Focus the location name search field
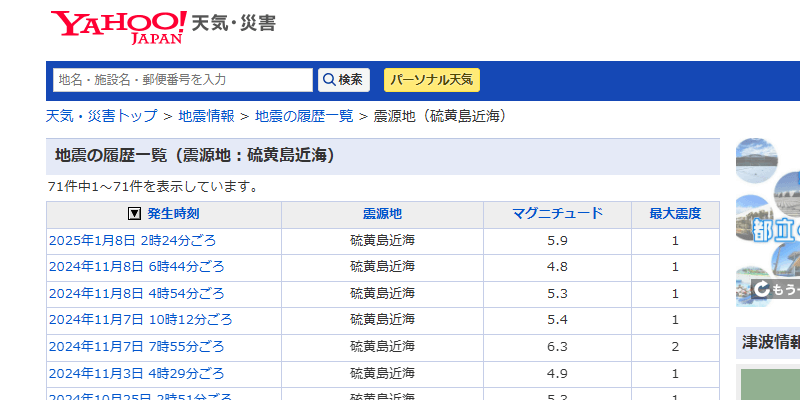The image size is (800, 400). pos(183,80)
